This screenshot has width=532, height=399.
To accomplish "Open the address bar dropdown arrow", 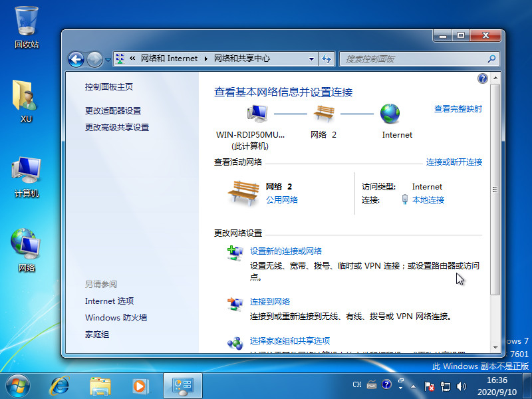I will pyautogui.click(x=310, y=59).
